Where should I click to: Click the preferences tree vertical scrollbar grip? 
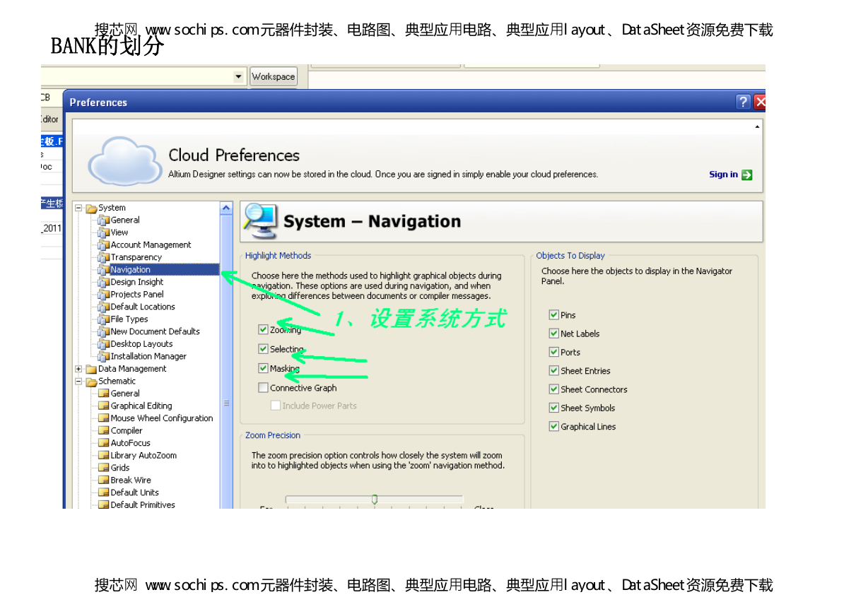point(226,403)
